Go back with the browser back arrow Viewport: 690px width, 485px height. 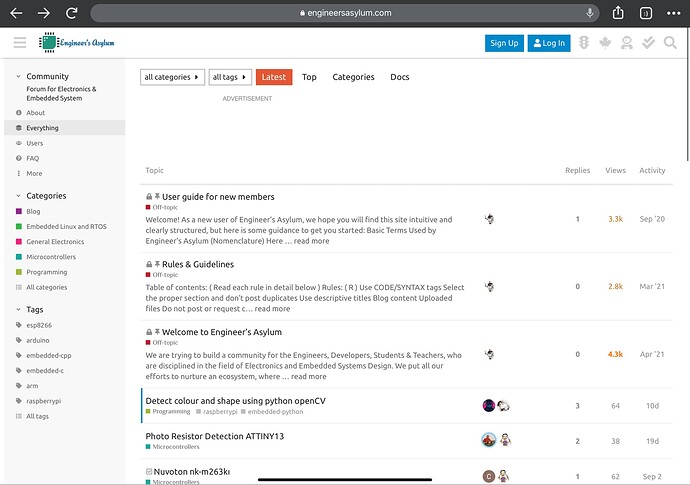[x=16, y=13]
